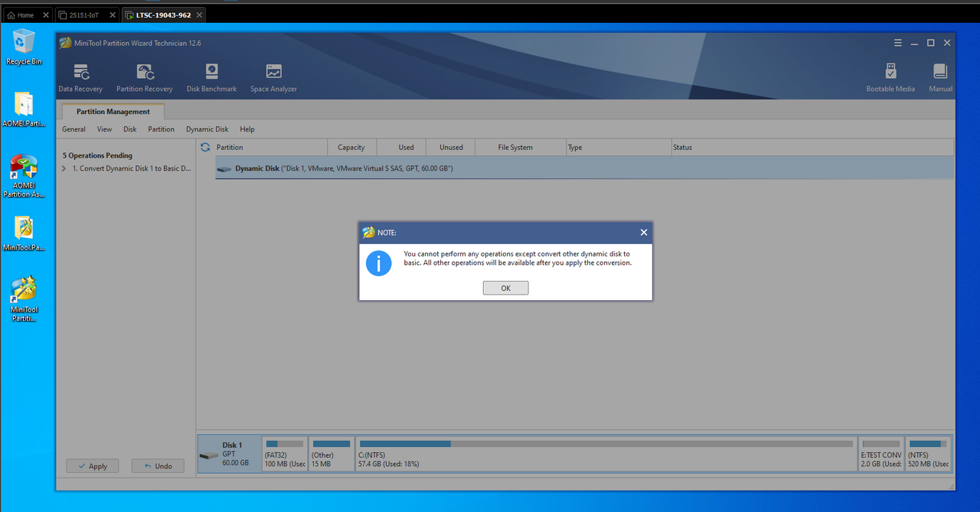
Task: Open the General menu
Action: click(x=73, y=129)
